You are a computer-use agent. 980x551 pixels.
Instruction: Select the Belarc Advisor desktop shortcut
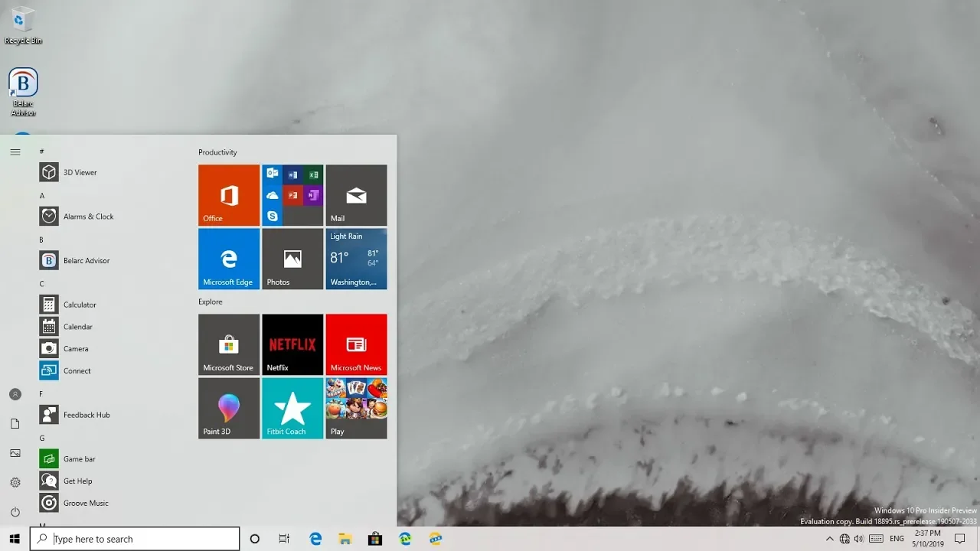23,93
